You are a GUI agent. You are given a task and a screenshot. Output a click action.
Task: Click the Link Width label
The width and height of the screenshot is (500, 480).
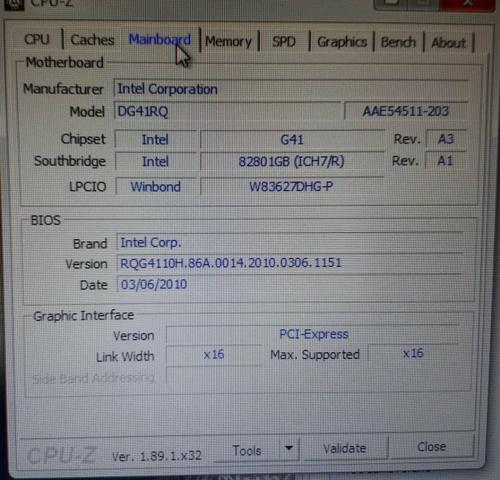(x=125, y=357)
